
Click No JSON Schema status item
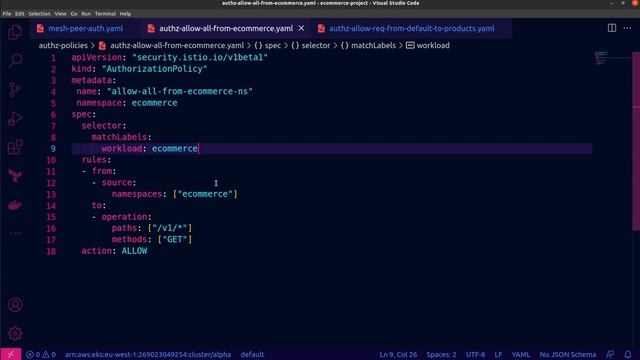click(x=568, y=354)
